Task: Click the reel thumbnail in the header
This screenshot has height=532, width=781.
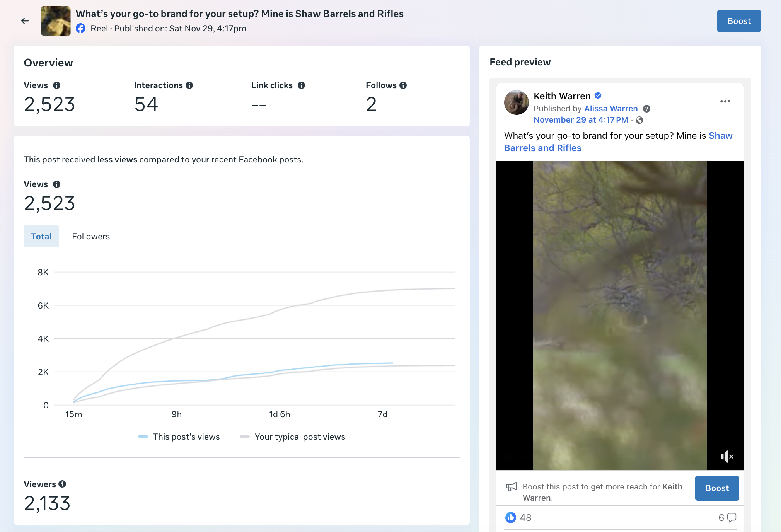Action: [56, 21]
